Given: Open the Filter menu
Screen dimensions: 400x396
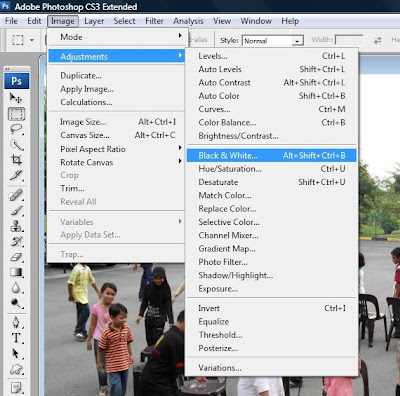Looking at the screenshot, I should [x=154, y=21].
